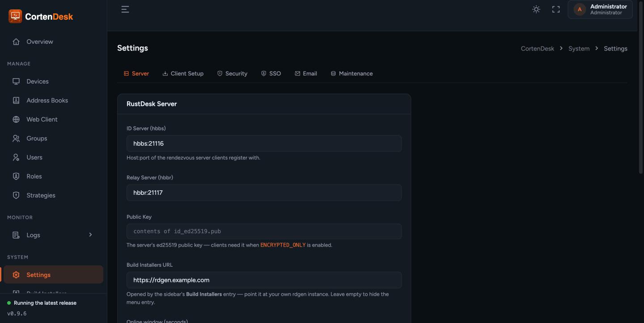Viewport: 644px width, 323px height.
Task: Open the Maintenance tab
Action: 352,74
